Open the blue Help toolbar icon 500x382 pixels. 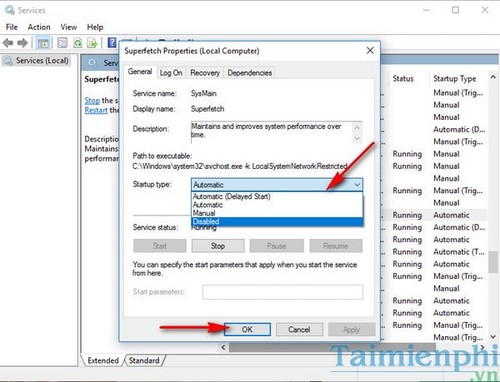pos(112,42)
